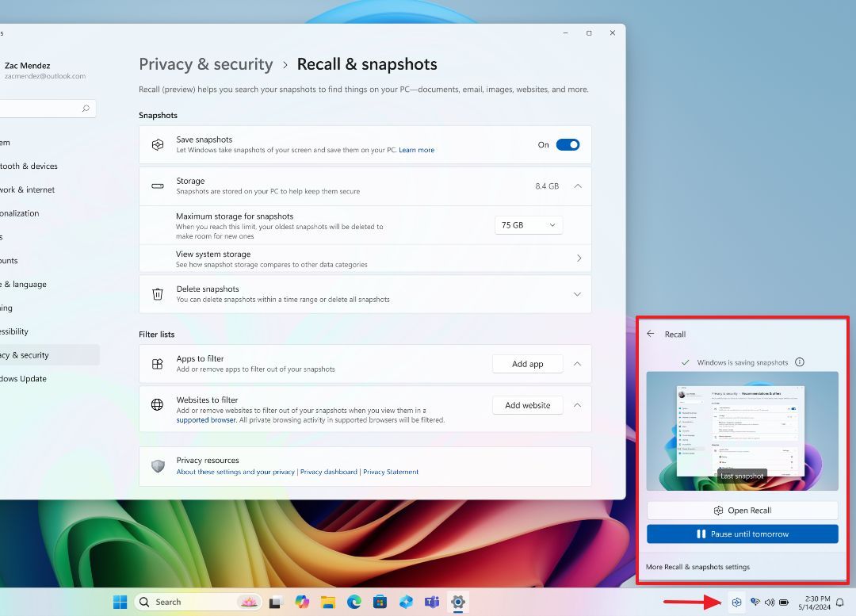This screenshot has height=616, width=856.
Task: Collapse the Storage section
Action: [578, 186]
